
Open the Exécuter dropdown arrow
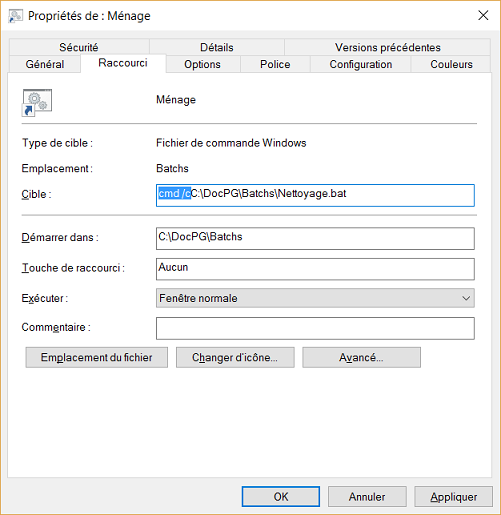click(466, 298)
